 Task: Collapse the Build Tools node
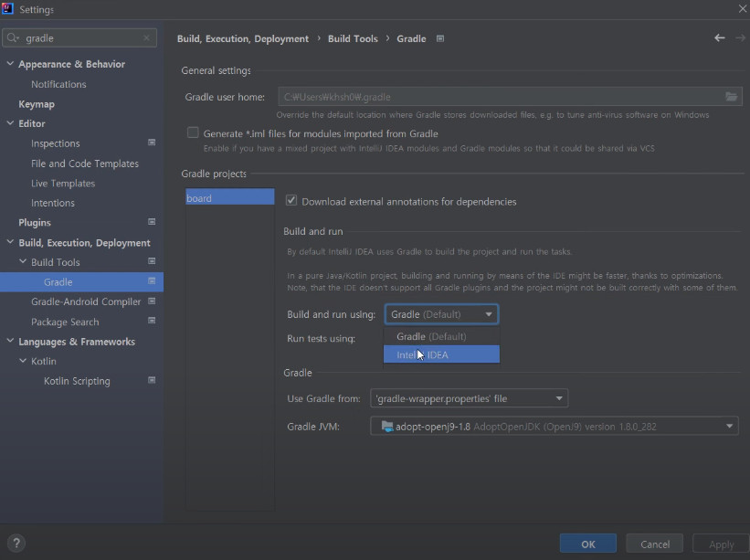click(x=23, y=261)
